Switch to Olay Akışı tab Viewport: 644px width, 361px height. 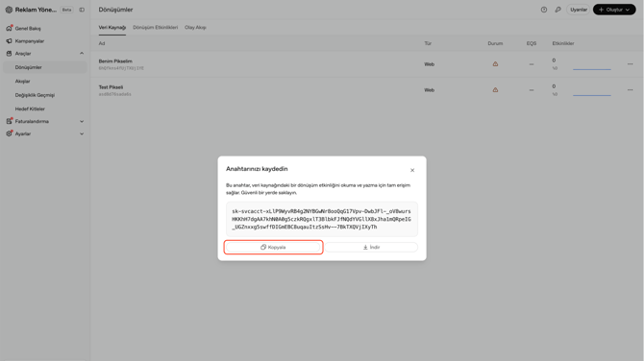(x=195, y=28)
